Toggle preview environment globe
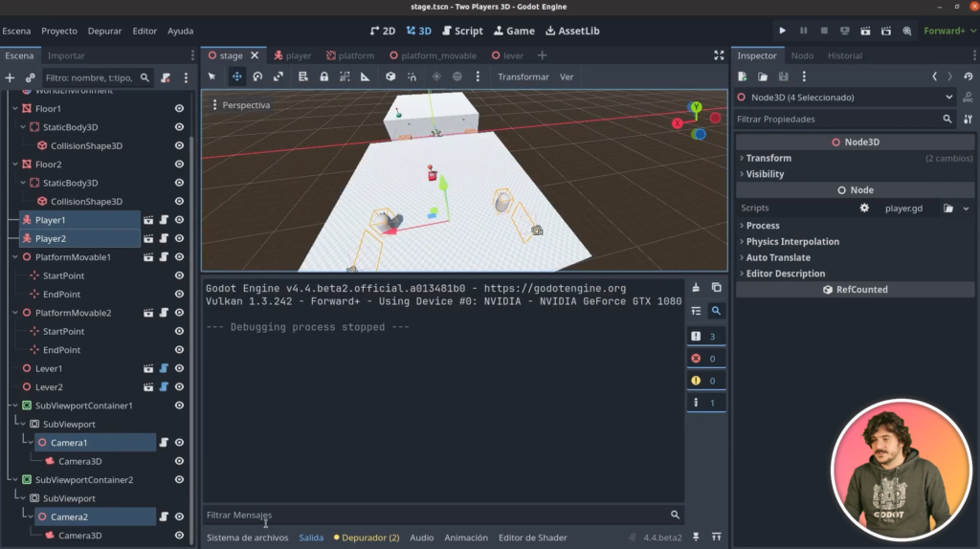The width and height of the screenshot is (980, 549). [x=457, y=77]
